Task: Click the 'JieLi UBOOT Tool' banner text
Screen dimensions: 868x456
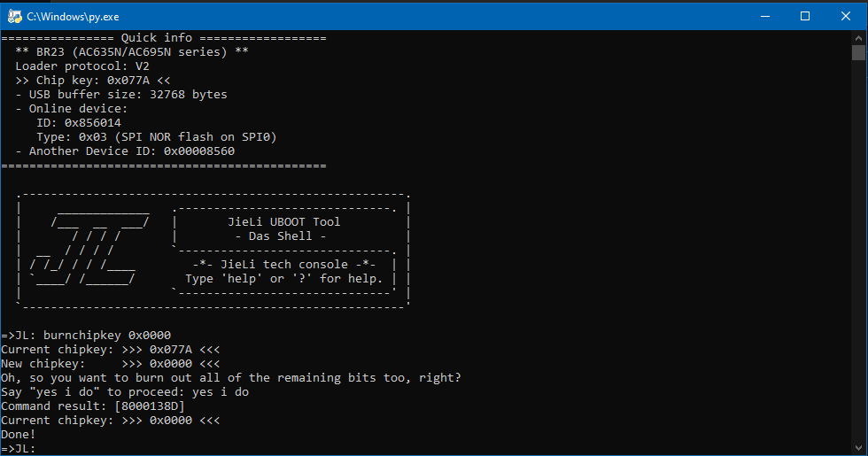Action: point(284,222)
